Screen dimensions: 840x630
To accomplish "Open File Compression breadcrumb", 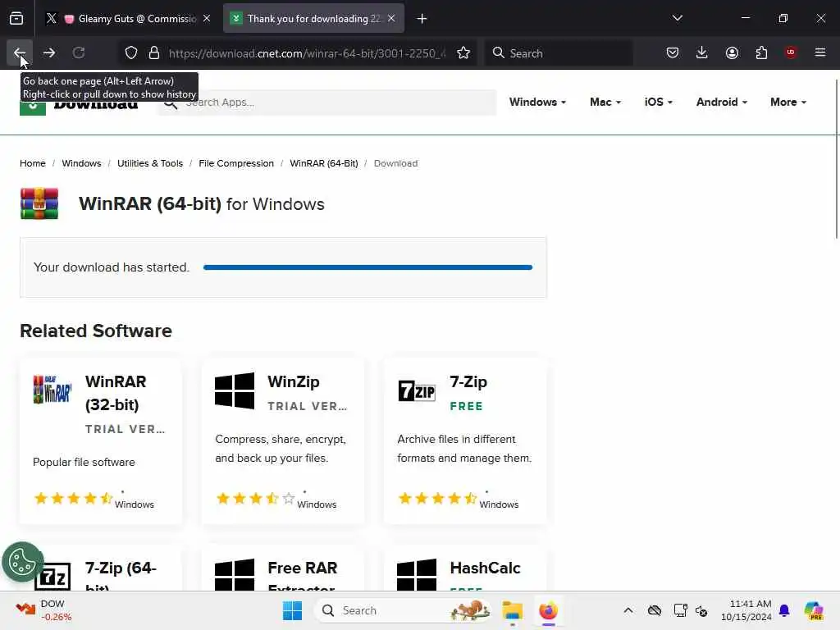I will pyautogui.click(x=236, y=163).
